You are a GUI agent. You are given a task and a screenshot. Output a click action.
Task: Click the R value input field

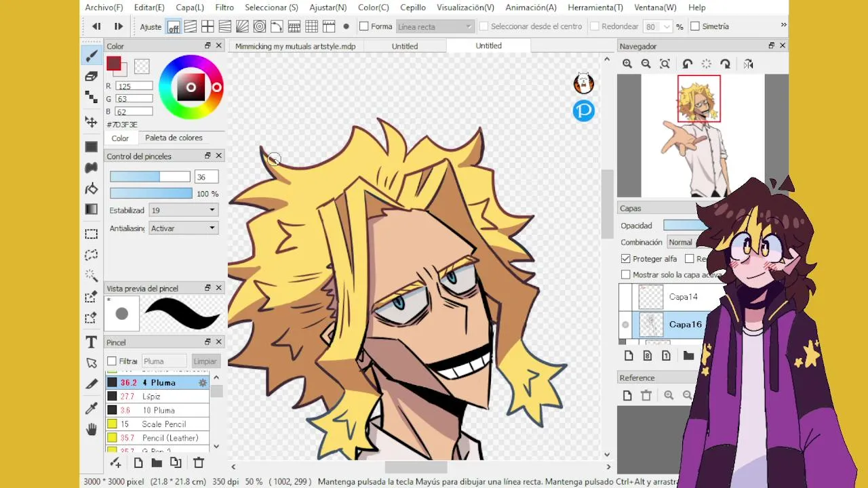pos(134,86)
